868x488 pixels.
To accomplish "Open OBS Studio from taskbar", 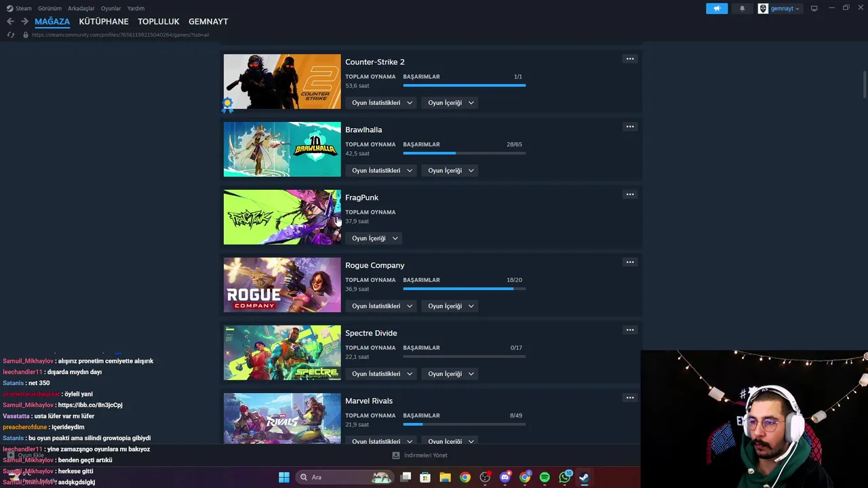I will (485, 477).
